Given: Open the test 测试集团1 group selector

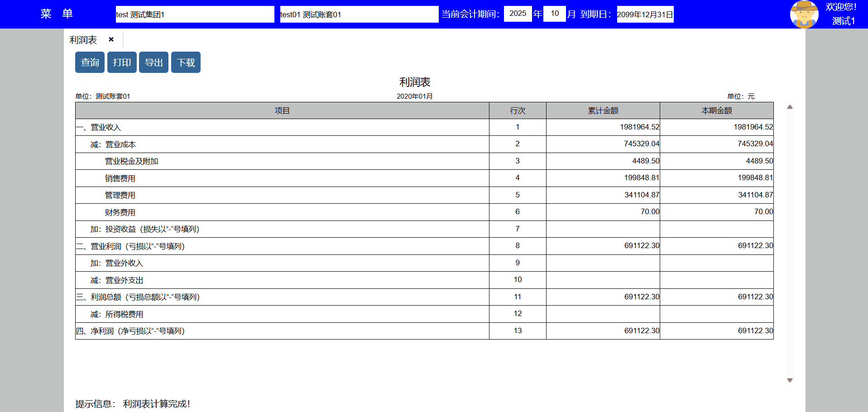Looking at the screenshot, I should pyautogui.click(x=195, y=14).
